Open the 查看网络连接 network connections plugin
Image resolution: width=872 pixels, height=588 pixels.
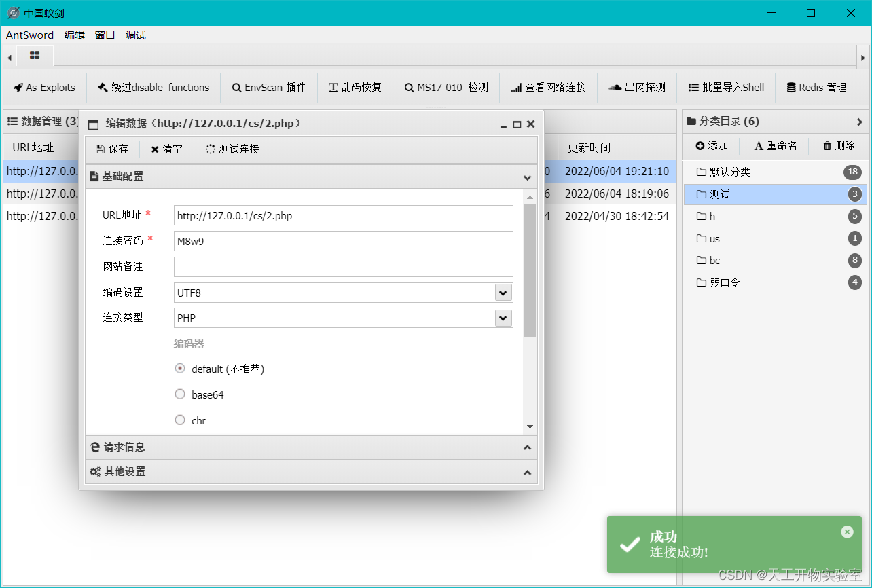pyautogui.click(x=548, y=88)
